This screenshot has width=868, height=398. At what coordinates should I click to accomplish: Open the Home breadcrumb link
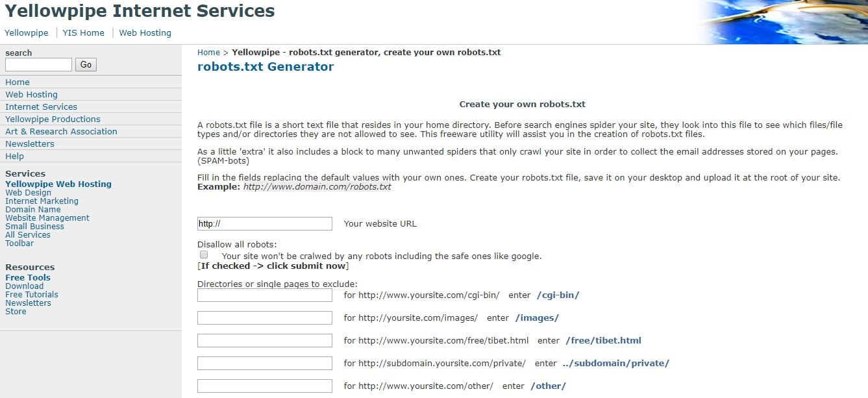(208, 53)
